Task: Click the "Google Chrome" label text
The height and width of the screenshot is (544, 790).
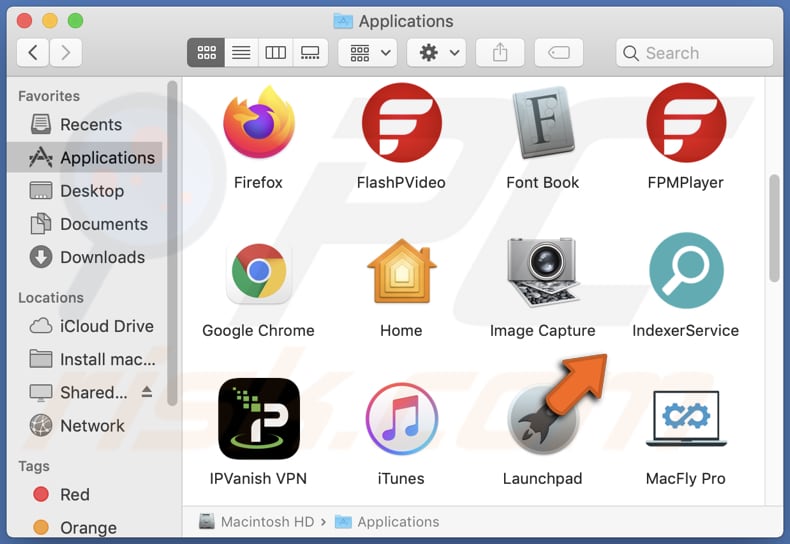Action: coord(258,330)
